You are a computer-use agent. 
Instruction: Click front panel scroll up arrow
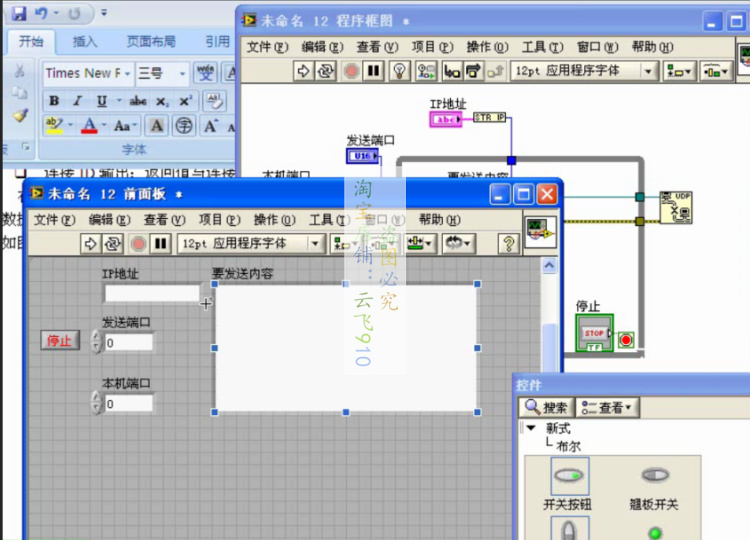[549, 265]
